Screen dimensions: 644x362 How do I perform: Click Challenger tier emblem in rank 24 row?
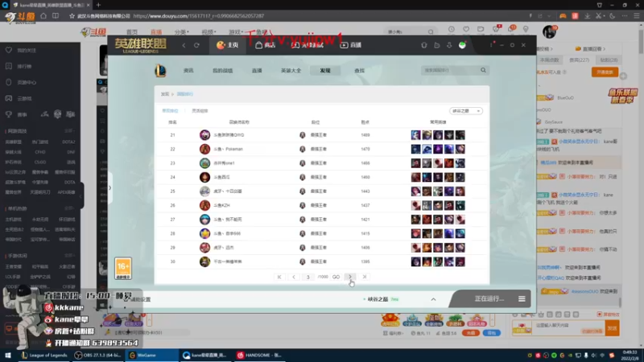click(x=303, y=177)
